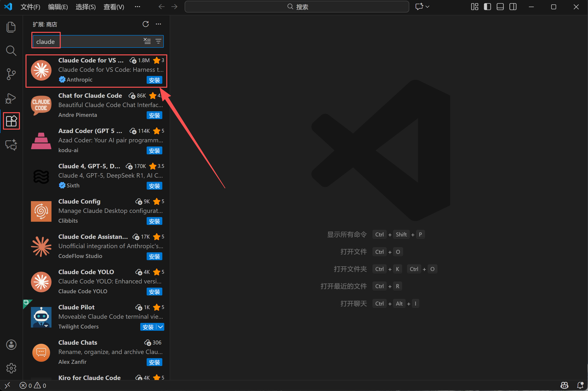Toggle the primary side bar visibility
Image resolution: width=588 pixels, height=391 pixels.
tap(487, 7)
